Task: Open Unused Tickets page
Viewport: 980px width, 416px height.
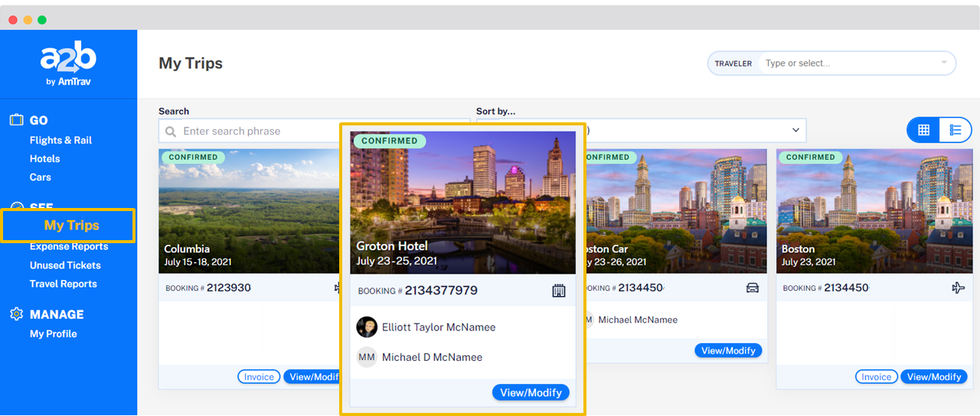Action: pyautogui.click(x=65, y=265)
